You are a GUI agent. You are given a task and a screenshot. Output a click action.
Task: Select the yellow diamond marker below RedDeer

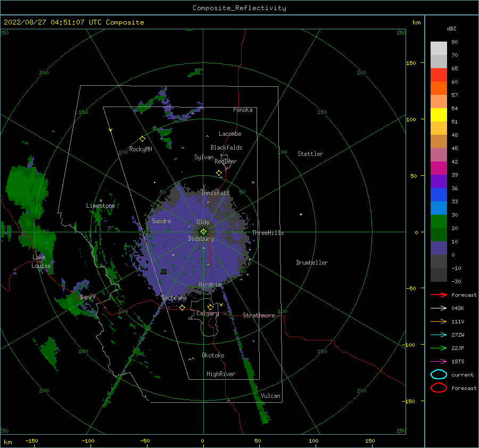click(x=219, y=173)
